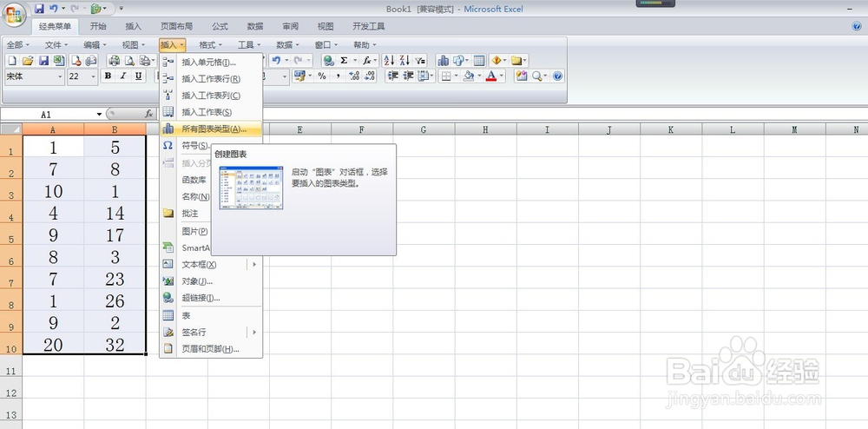Image resolution: width=868 pixels, height=429 pixels.
Task: Click the floppy disk Save icon in the toolbar
Action: [43, 61]
